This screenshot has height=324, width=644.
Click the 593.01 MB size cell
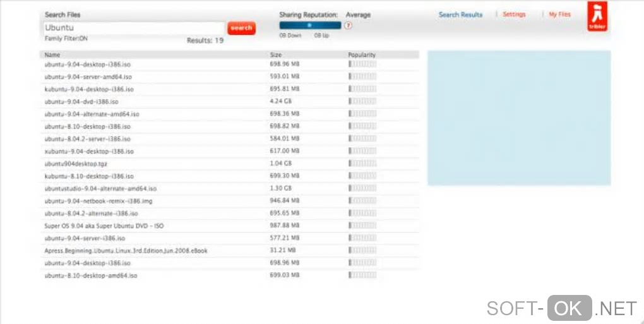(285, 76)
